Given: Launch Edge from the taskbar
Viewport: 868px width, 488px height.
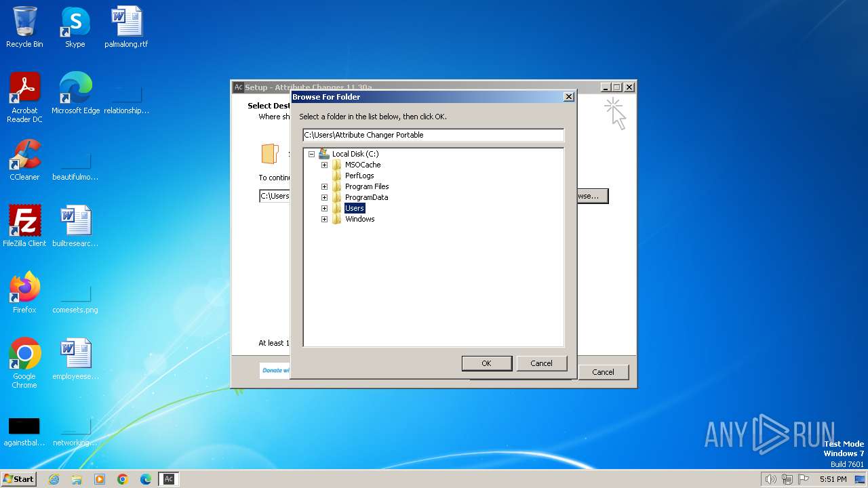Looking at the screenshot, I should point(146,479).
